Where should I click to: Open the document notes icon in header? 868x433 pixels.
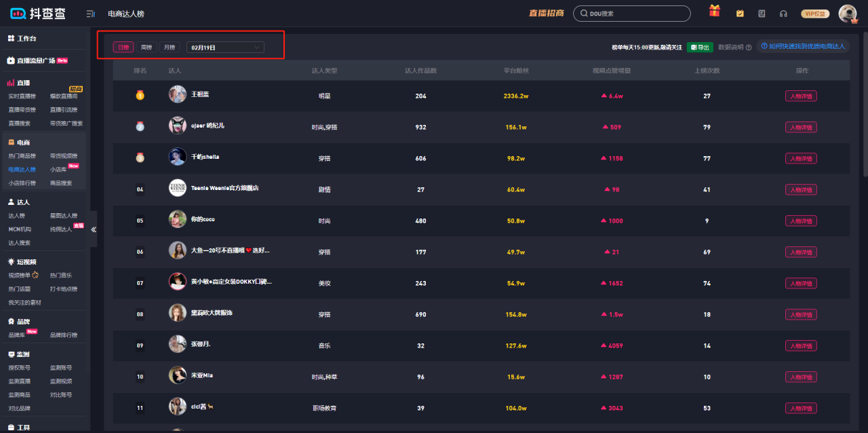point(762,14)
